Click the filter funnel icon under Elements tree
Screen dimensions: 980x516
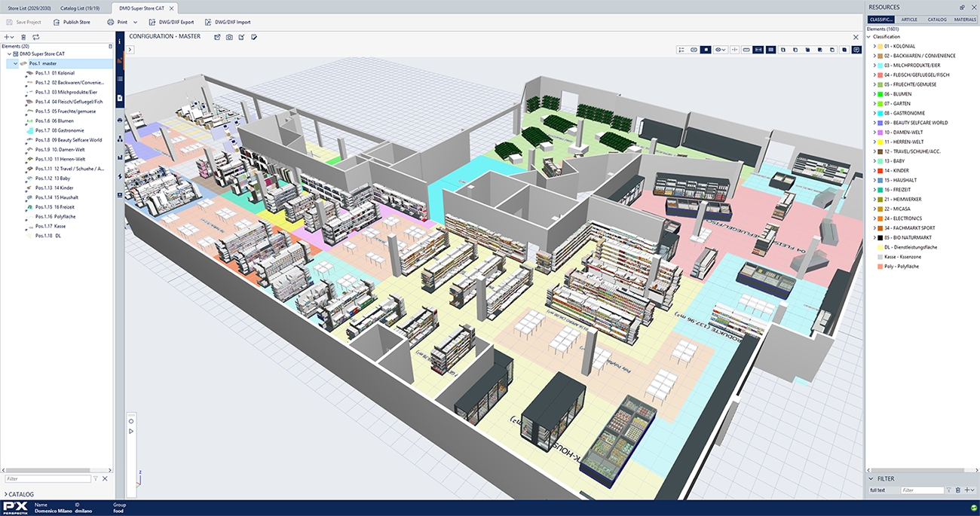point(96,478)
